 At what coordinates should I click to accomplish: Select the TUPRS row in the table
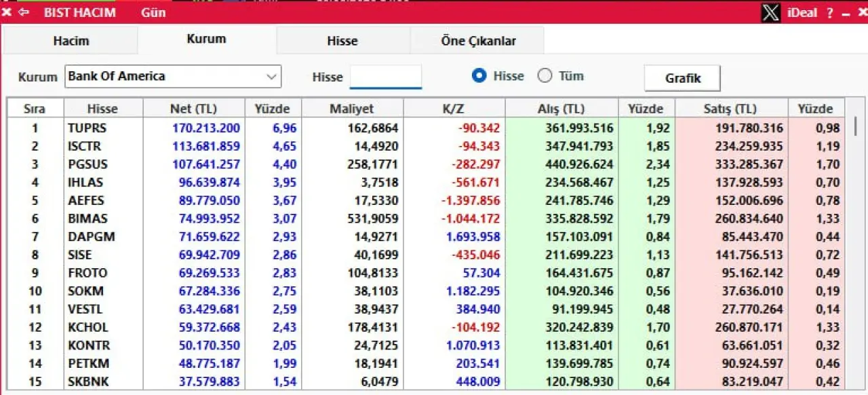(87, 128)
